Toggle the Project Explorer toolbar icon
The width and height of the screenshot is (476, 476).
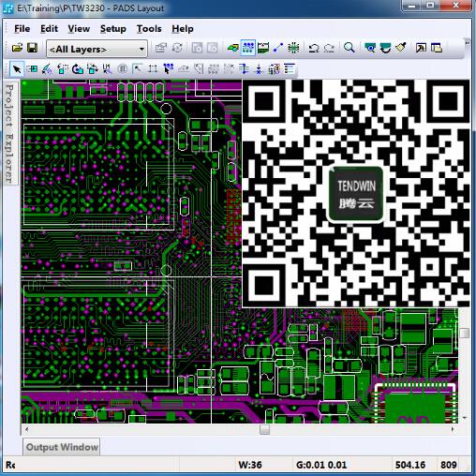pyautogui.click(x=437, y=48)
